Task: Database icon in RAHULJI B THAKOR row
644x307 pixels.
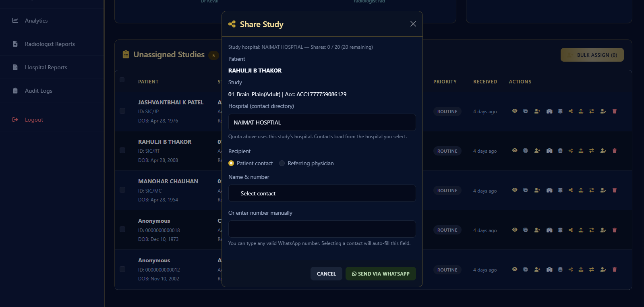Action: point(560,151)
